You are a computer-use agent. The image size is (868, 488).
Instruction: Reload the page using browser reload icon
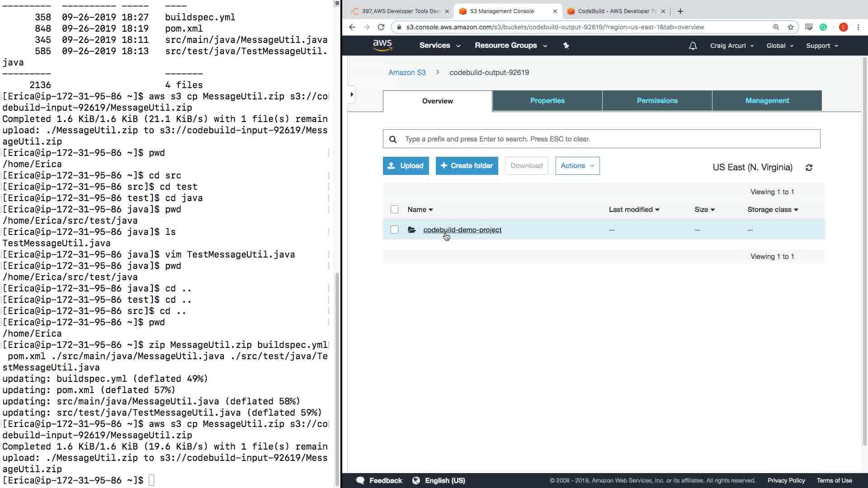coord(381,27)
